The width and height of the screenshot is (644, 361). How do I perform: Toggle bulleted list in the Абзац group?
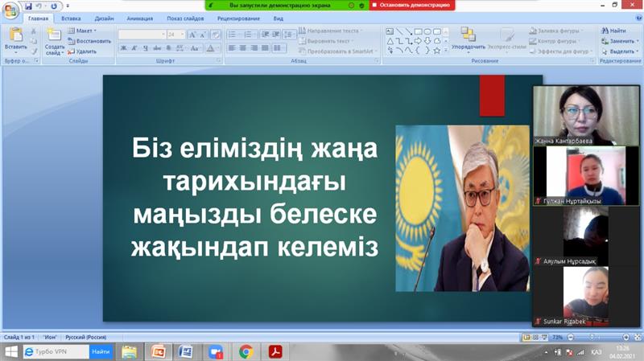pyautogui.click(x=233, y=35)
